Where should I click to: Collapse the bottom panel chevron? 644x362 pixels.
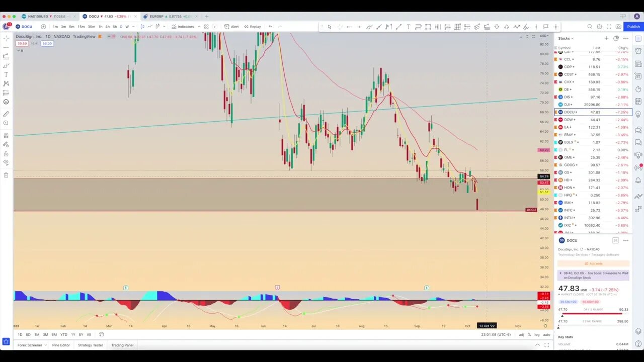537,345
